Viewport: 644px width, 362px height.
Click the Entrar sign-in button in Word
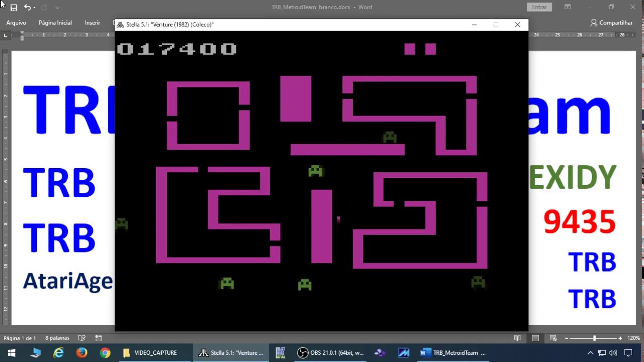[x=539, y=7]
